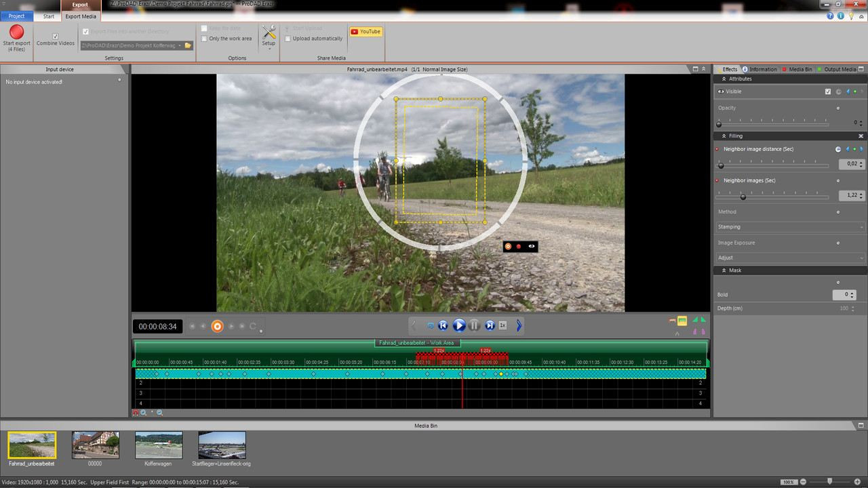Open the help question mark icon
This screenshot has height=488, width=868.
click(831, 16)
